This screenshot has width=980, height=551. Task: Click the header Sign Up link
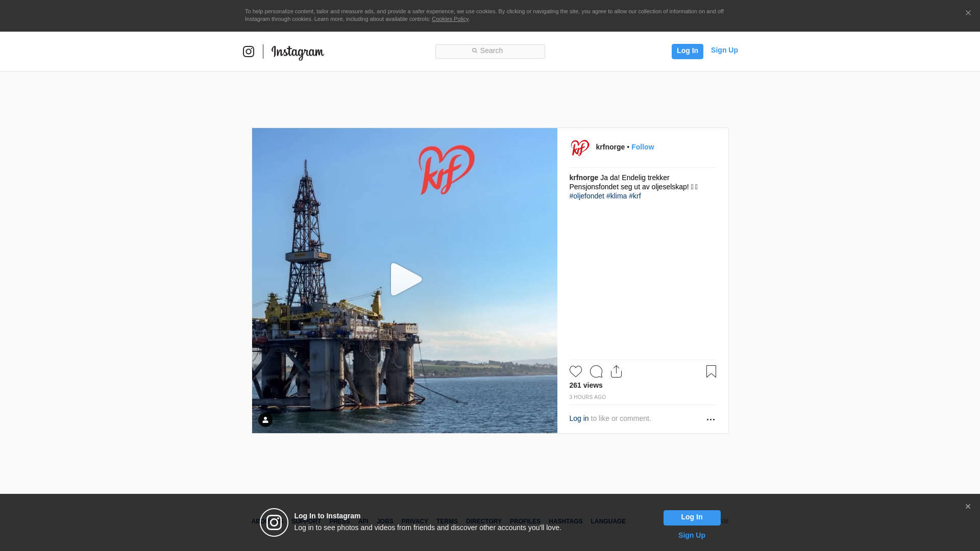coord(724,50)
